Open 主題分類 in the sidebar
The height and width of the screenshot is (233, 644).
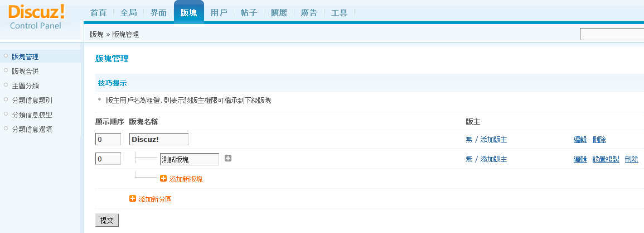[25, 85]
